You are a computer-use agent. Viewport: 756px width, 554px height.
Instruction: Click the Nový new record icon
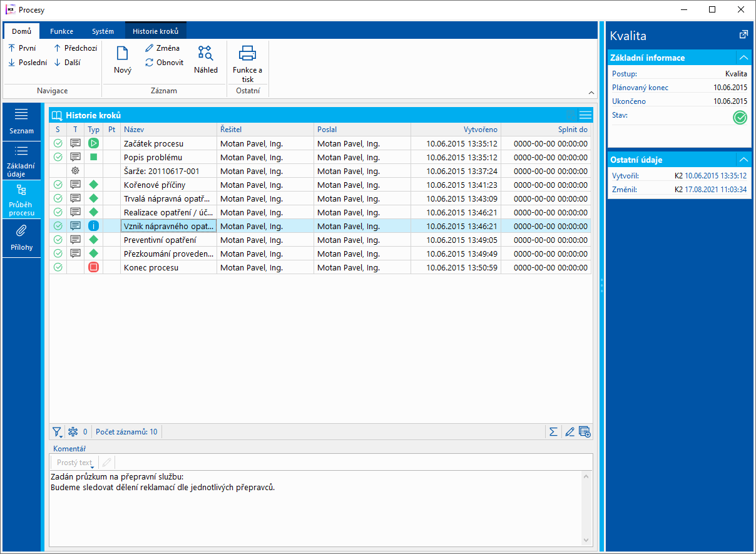[123, 54]
